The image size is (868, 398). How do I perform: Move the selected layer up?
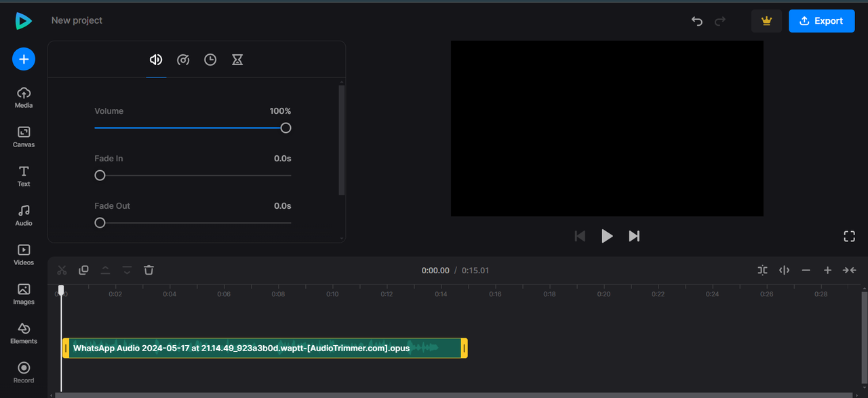(x=105, y=270)
